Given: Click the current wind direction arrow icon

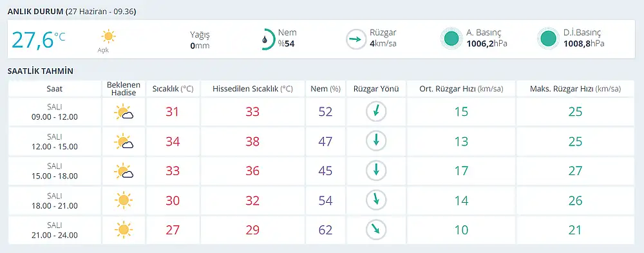Looking at the screenshot, I should (x=355, y=39).
